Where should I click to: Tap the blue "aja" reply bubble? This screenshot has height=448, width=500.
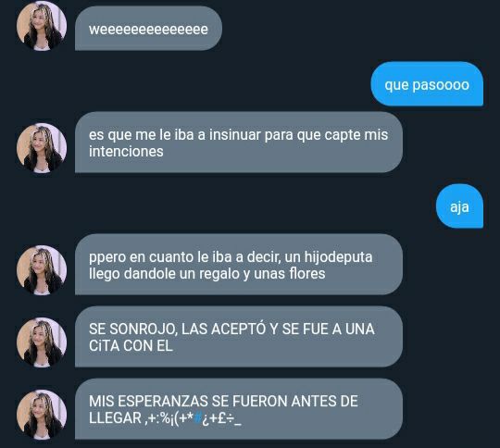tap(459, 206)
